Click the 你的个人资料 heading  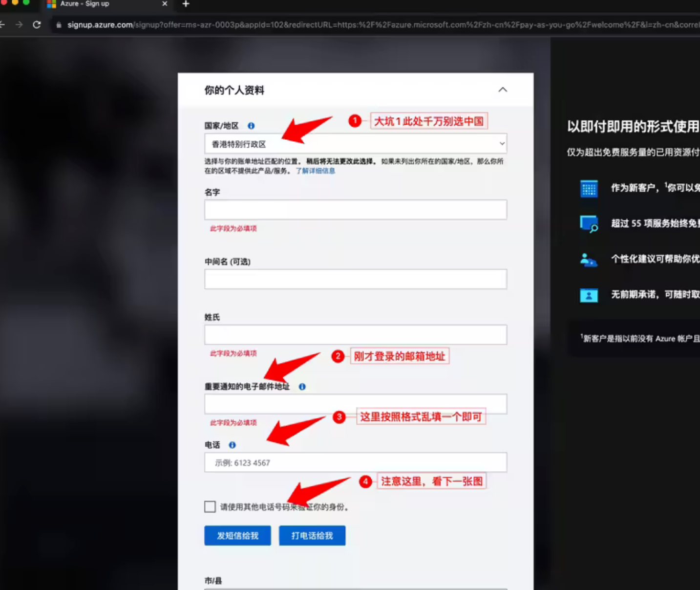(234, 90)
